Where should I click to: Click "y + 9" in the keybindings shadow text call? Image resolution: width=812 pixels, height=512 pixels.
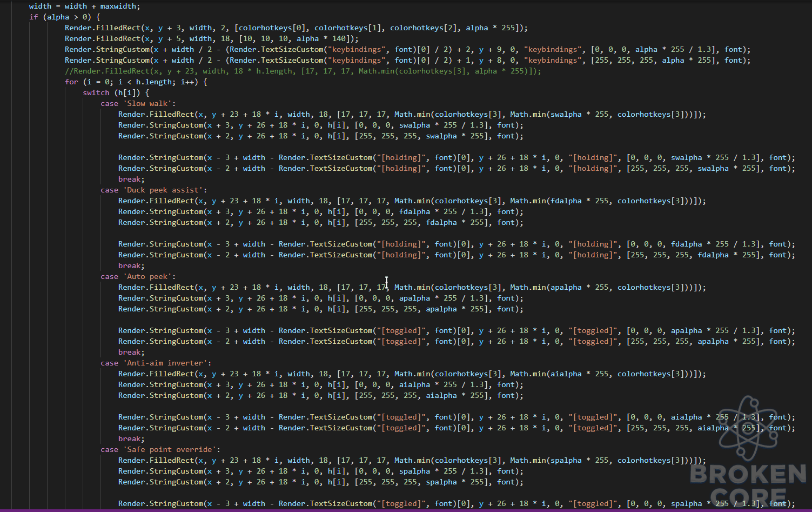point(490,49)
